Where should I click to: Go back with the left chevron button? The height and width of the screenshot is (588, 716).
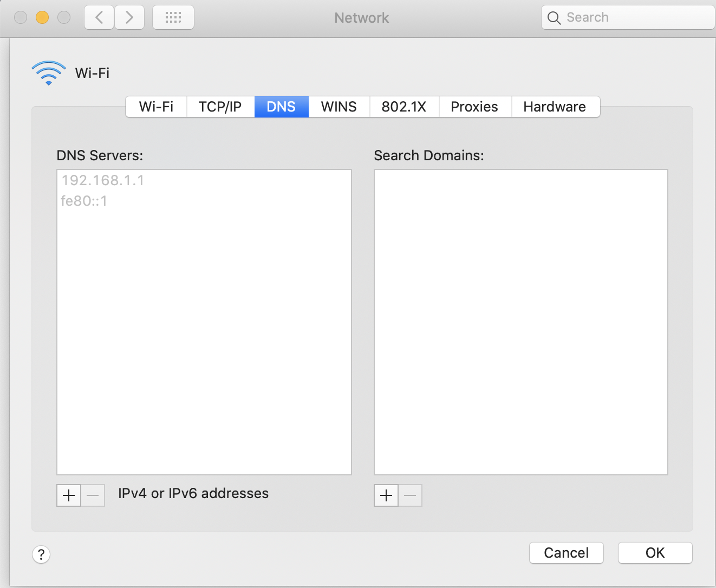coord(99,18)
